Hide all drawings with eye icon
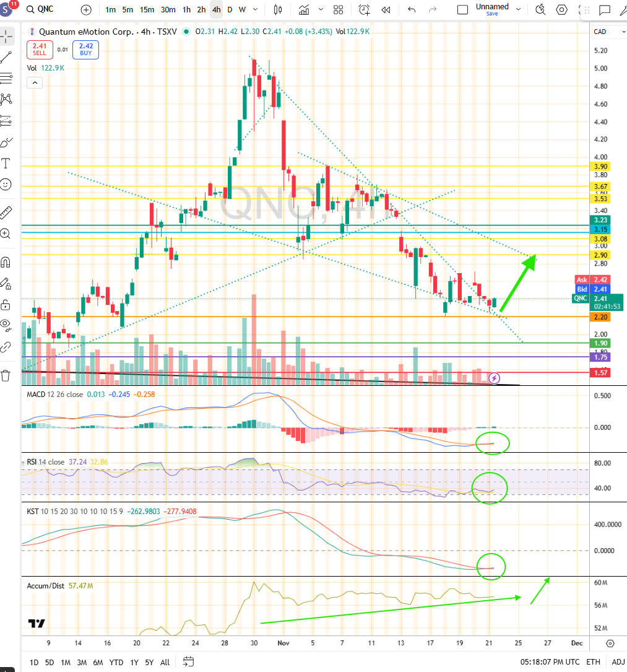Screen dimensions: 627x672 coord(7,325)
